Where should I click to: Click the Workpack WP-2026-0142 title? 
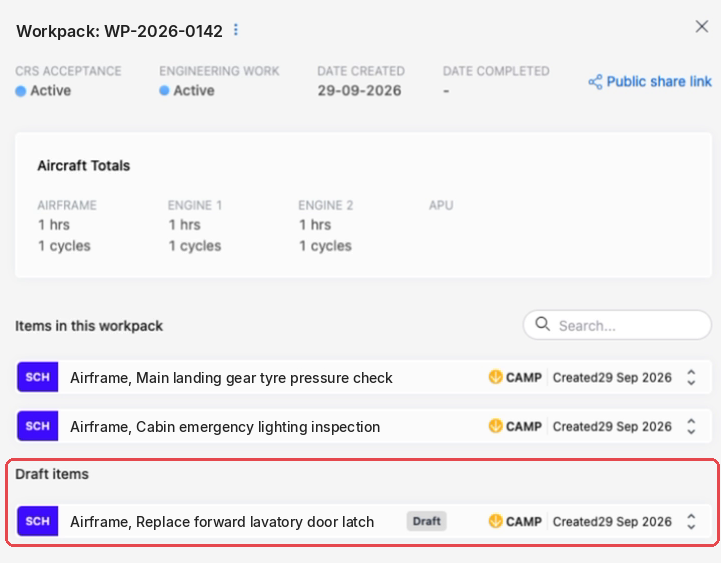pos(120,31)
